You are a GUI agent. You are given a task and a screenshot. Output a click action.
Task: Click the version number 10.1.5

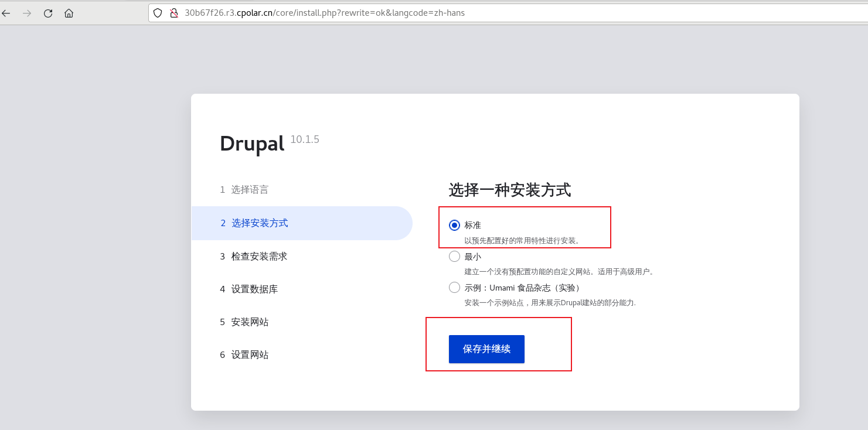305,139
